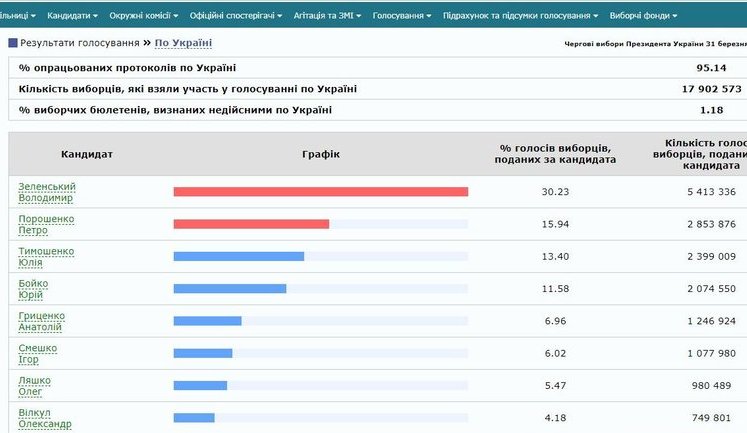747x433 pixels.
Task: Open candidate link Ляшко Олег
Action: point(34,386)
